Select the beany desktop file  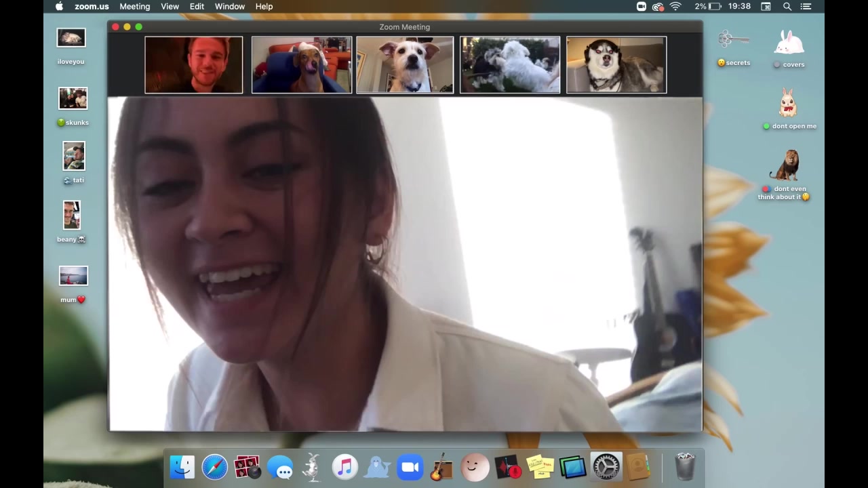pyautogui.click(x=71, y=221)
